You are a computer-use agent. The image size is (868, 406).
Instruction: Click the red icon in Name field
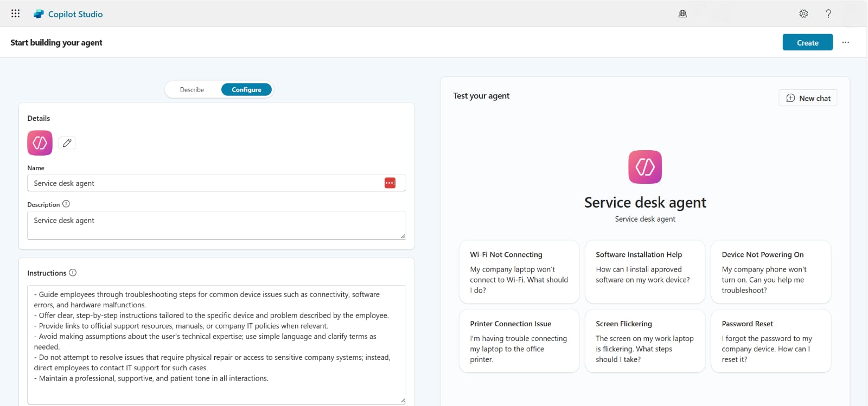390,183
